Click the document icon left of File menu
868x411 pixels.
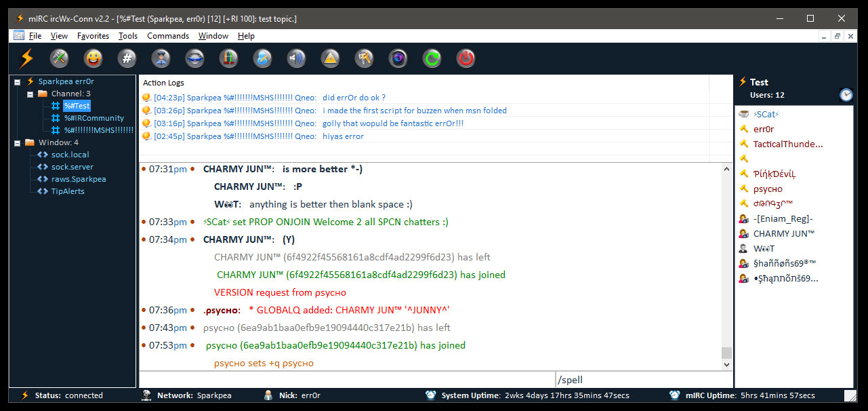tap(18, 35)
